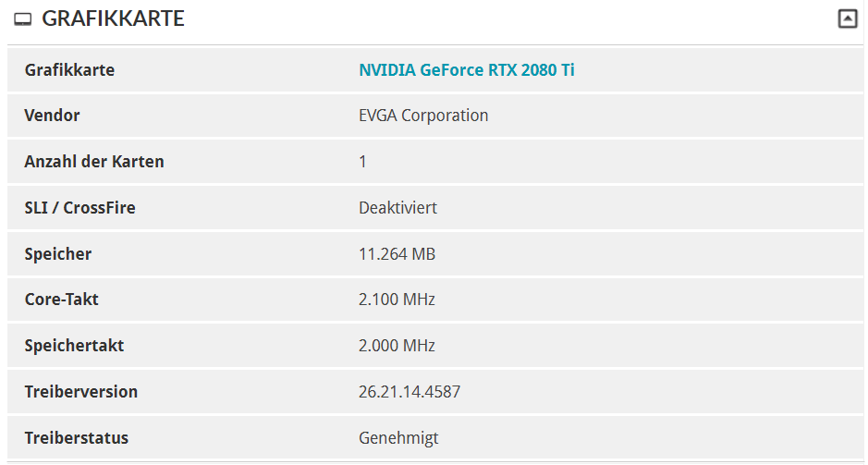The height and width of the screenshot is (465, 868).
Task: Select the Grafikkarte row label
Action: tap(69, 69)
